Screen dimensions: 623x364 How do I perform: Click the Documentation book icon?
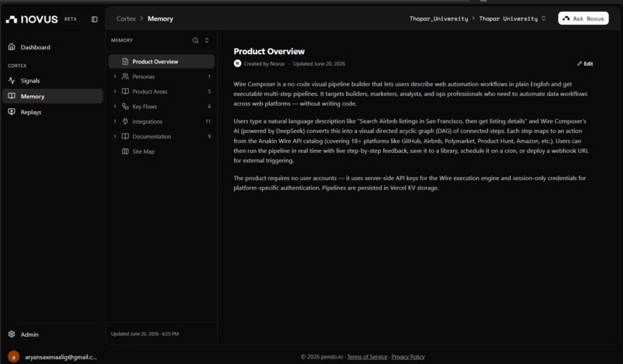coord(125,136)
